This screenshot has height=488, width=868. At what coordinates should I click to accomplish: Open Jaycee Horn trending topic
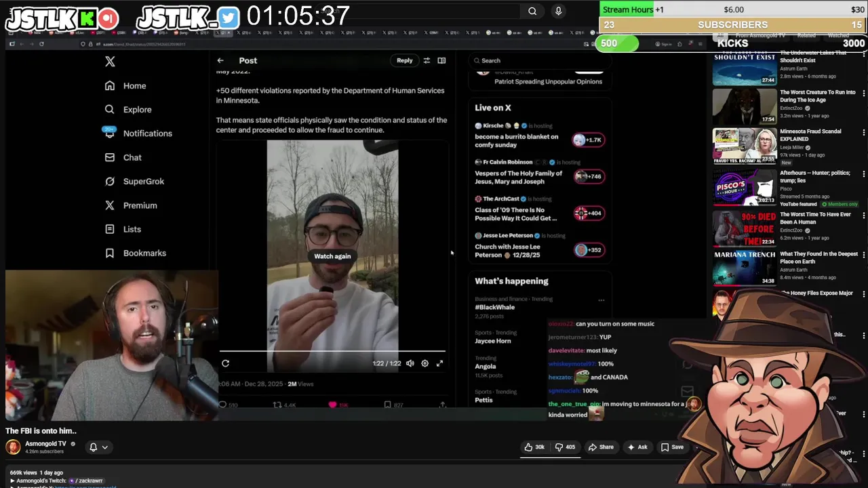pyautogui.click(x=493, y=341)
